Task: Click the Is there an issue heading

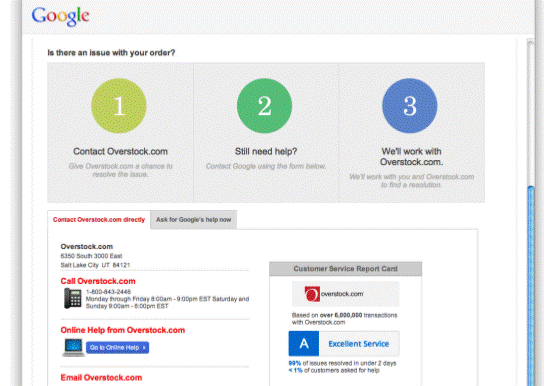Action: [x=111, y=52]
